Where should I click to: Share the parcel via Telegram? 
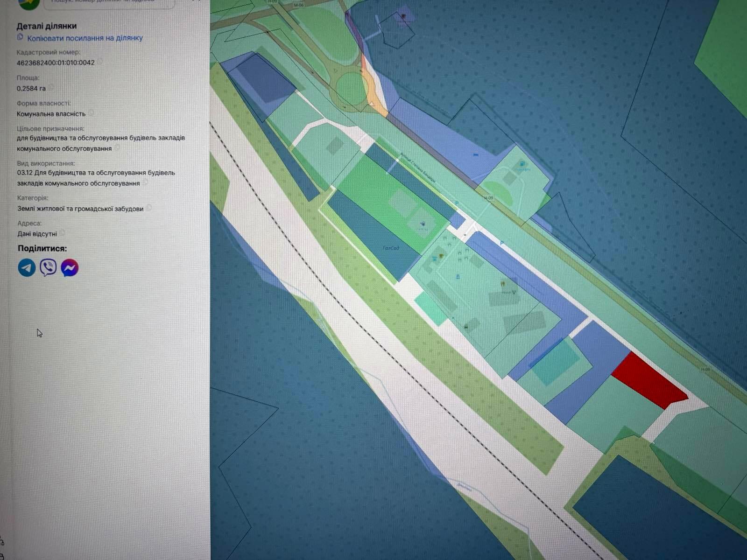pos(27,268)
